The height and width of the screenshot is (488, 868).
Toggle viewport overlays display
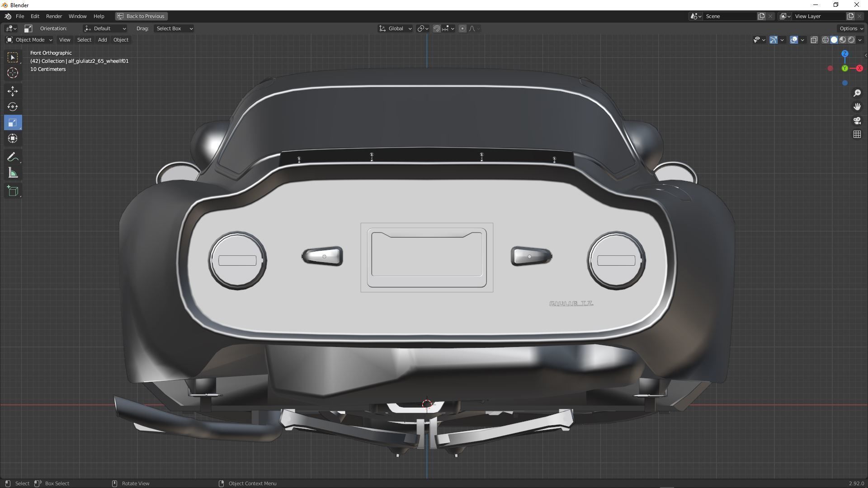[x=794, y=40]
